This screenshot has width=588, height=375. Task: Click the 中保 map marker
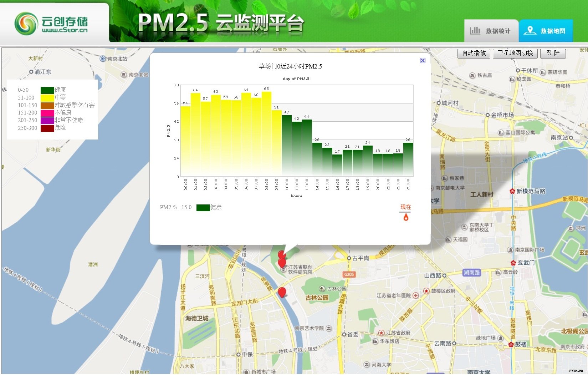click(x=239, y=355)
